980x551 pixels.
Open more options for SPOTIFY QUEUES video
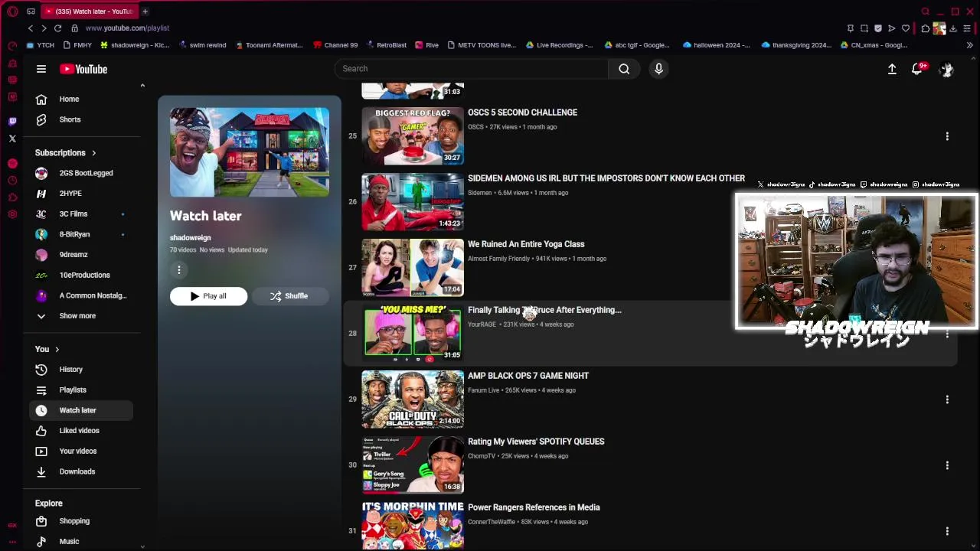(947, 465)
